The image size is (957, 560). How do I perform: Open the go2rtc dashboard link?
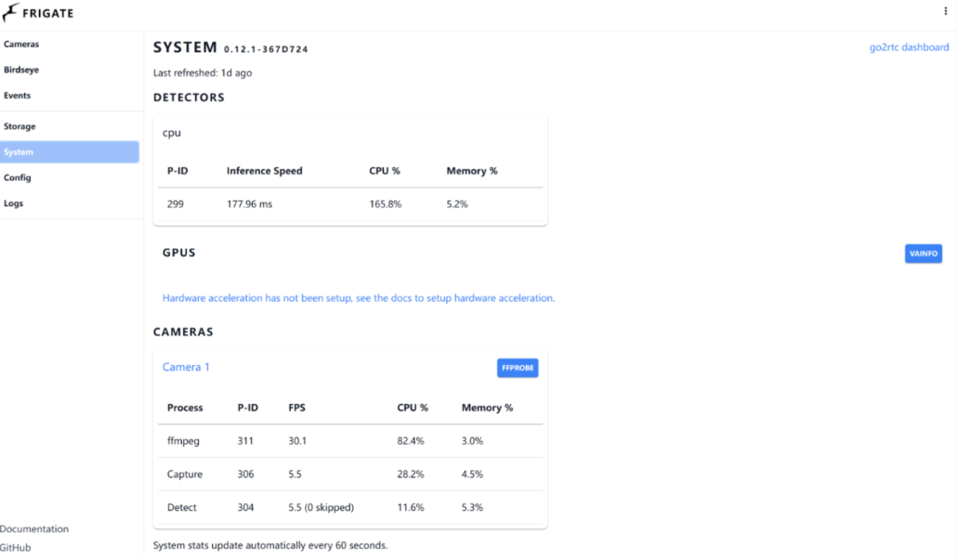click(909, 47)
